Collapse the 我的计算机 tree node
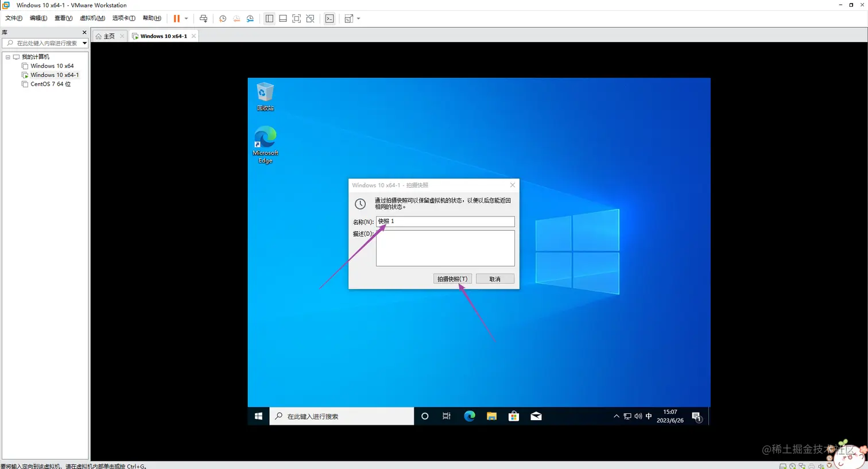 [7, 57]
